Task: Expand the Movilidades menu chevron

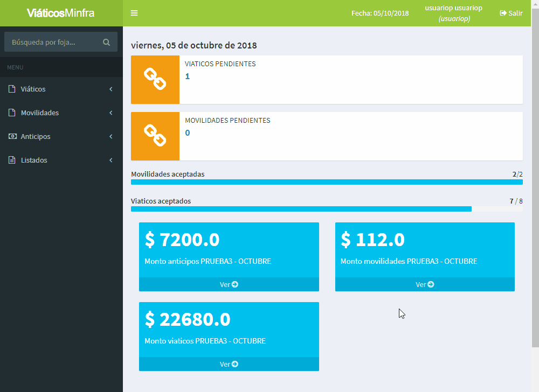Action: tap(110, 113)
